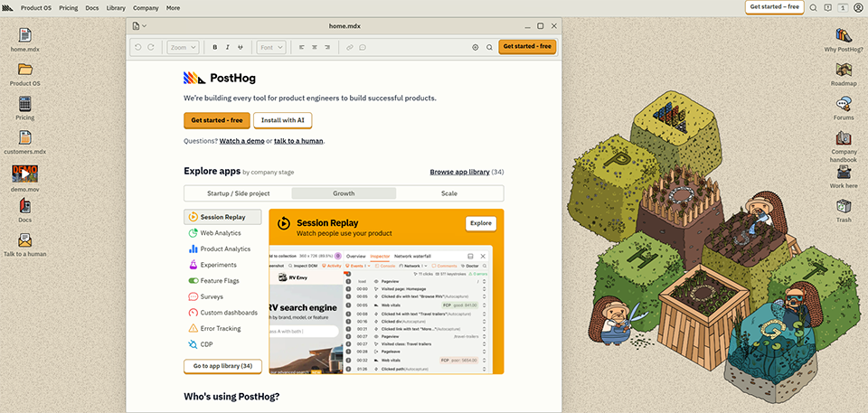Follow the talk to a human link
Image resolution: width=868 pixels, height=413 pixels.
[x=299, y=141]
